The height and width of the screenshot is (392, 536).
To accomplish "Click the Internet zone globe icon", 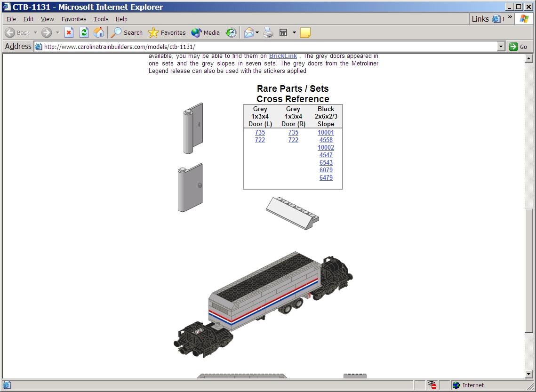I will (x=456, y=385).
